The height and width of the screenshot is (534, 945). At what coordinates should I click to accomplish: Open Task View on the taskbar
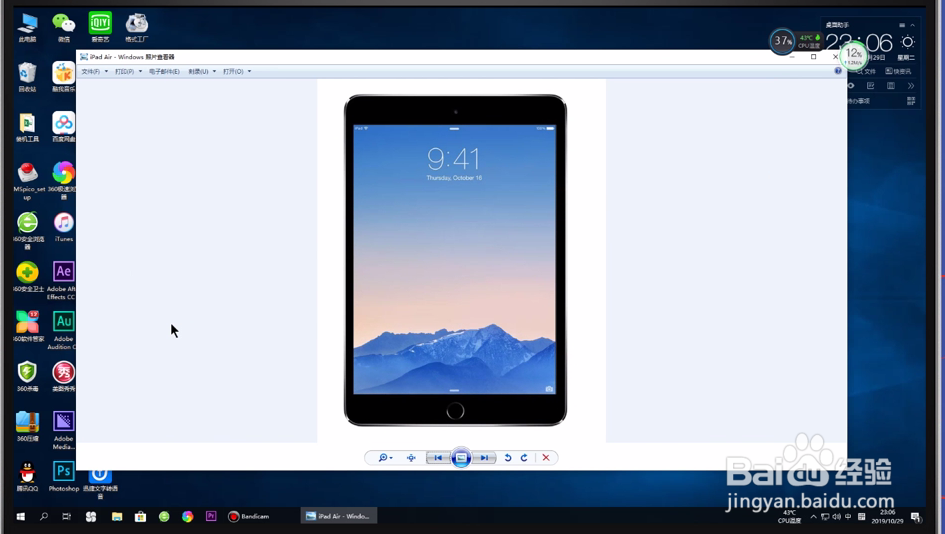coord(66,517)
